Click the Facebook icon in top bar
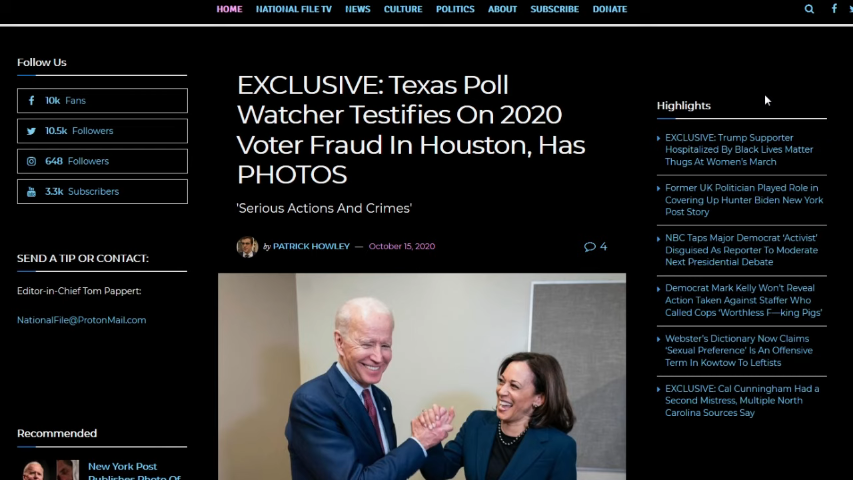 (834, 8)
